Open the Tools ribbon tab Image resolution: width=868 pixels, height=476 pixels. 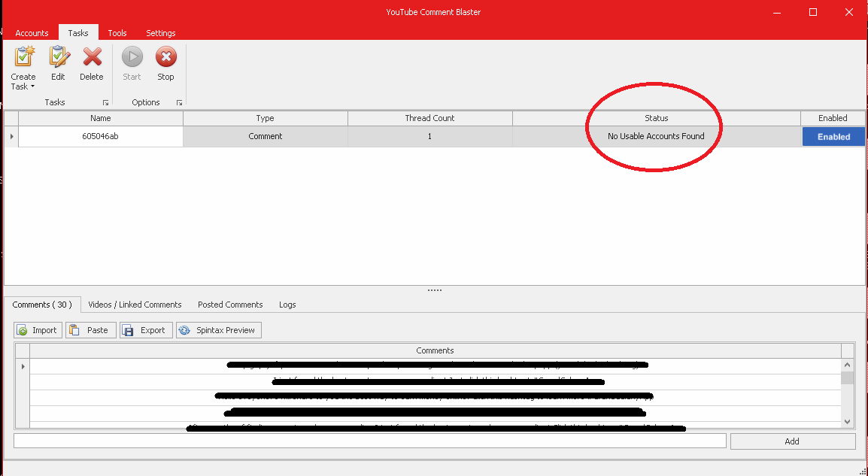pos(117,32)
